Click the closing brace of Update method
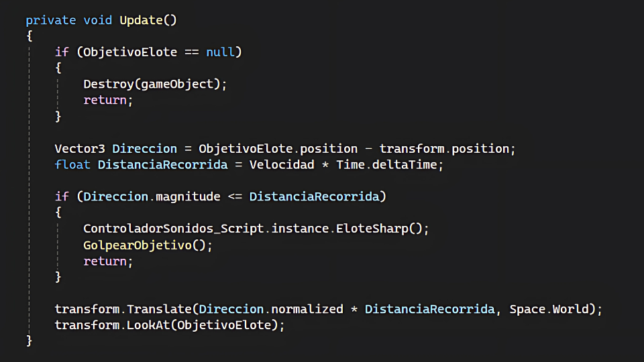Viewport: 644px width, 362px height. pos(29,341)
